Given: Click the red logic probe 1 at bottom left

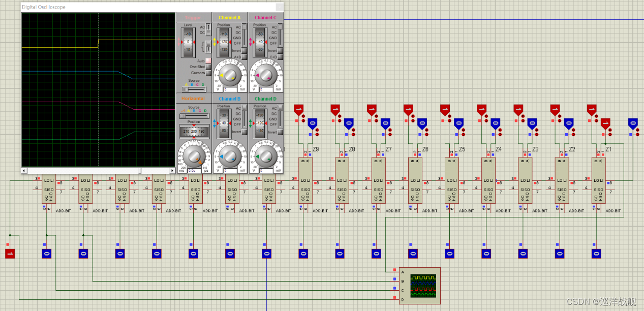Looking at the screenshot, I should click(10, 253).
